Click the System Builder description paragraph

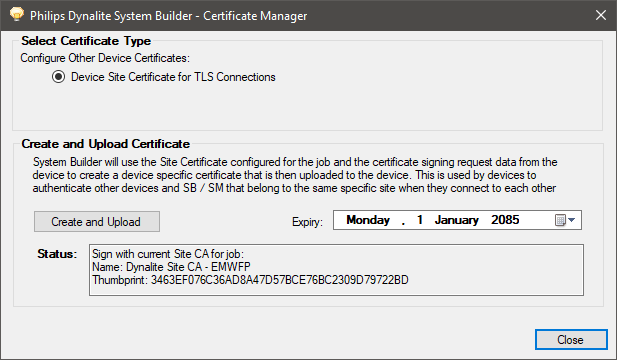(295, 175)
